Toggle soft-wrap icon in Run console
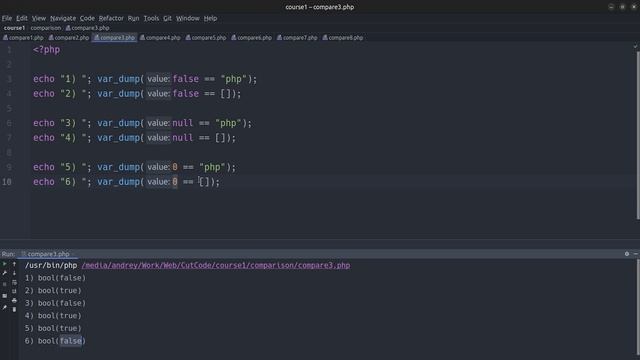 [x=14, y=282]
